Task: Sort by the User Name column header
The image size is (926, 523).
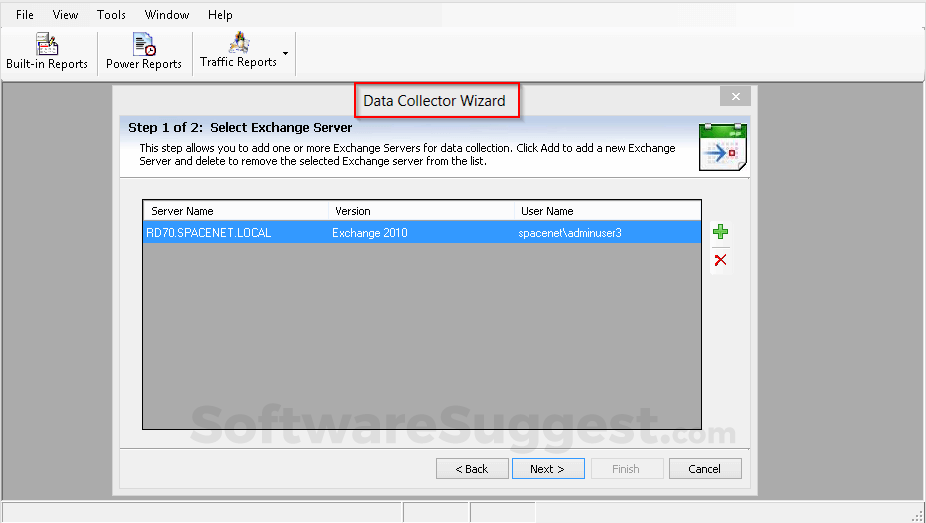Action: coord(607,211)
